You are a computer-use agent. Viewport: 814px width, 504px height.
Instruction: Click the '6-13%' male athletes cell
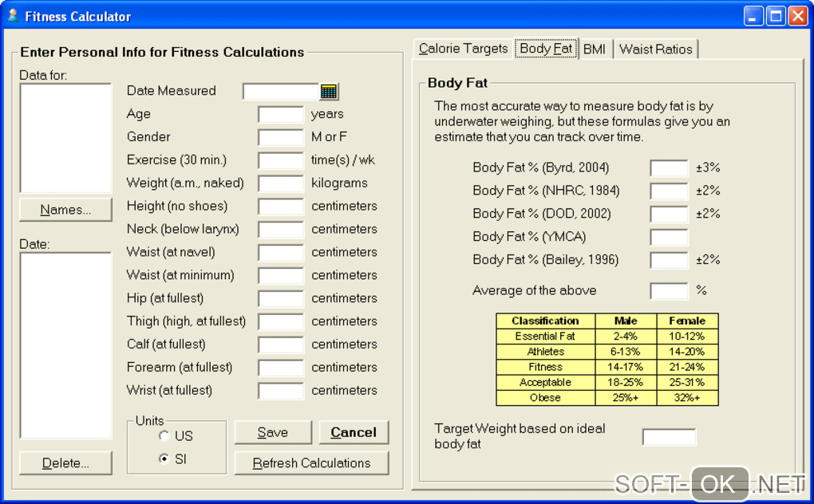click(x=626, y=352)
